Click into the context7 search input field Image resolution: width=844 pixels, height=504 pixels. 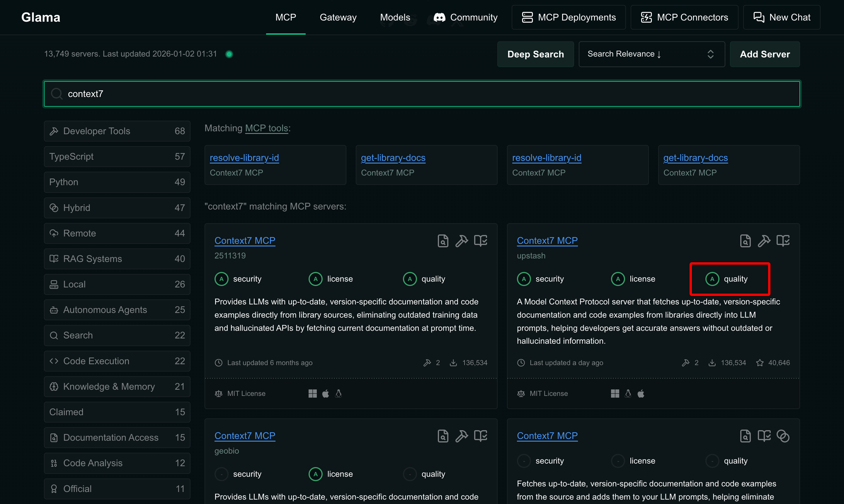coord(421,94)
